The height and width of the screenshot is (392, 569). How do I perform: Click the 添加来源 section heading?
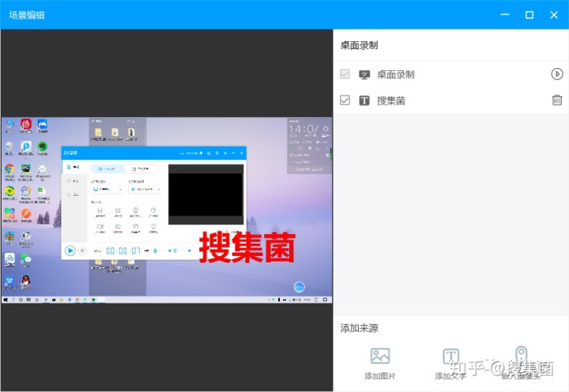click(x=359, y=329)
